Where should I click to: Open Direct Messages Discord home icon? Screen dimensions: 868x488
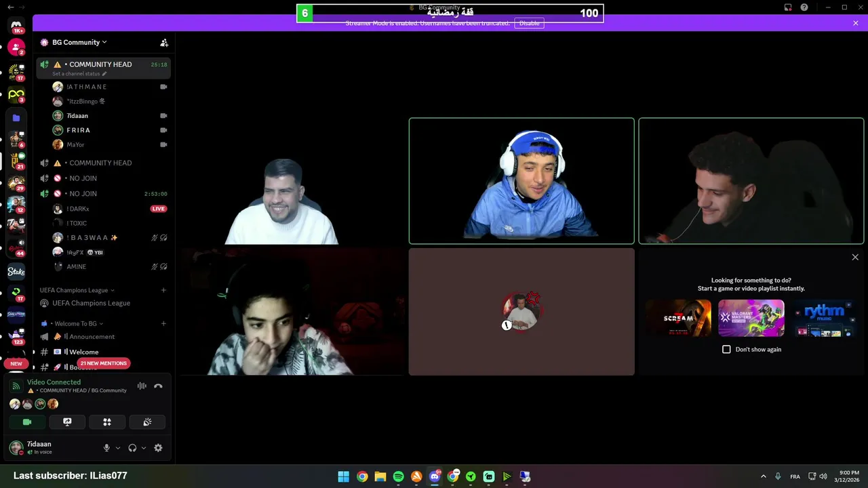[16, 26]
